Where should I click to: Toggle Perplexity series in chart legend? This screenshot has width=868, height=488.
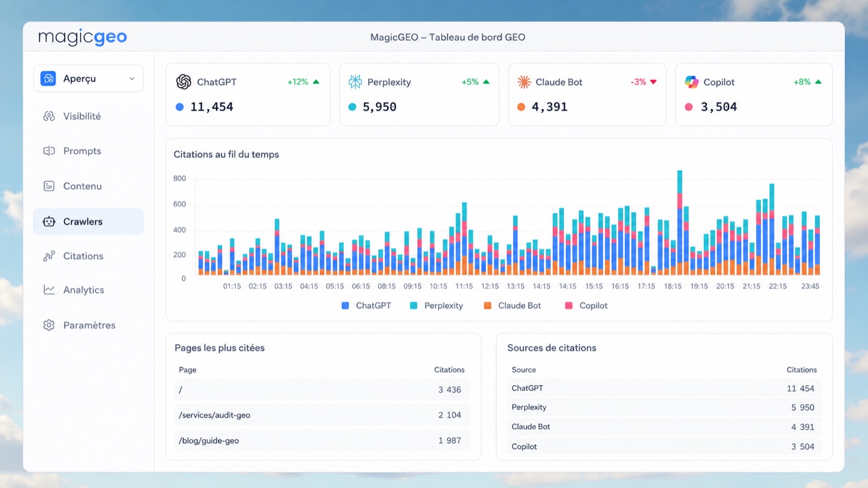(x=436, y=305)
